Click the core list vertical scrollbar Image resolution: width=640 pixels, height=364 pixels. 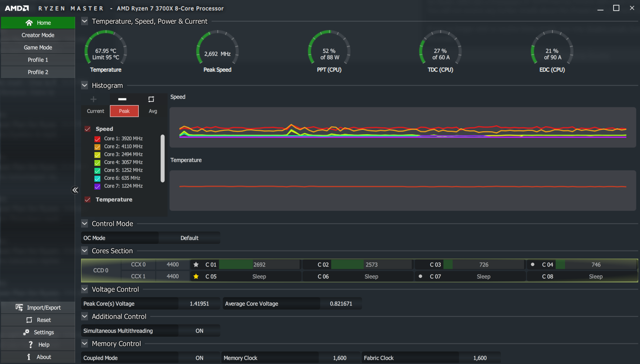(x=162, y=158)
